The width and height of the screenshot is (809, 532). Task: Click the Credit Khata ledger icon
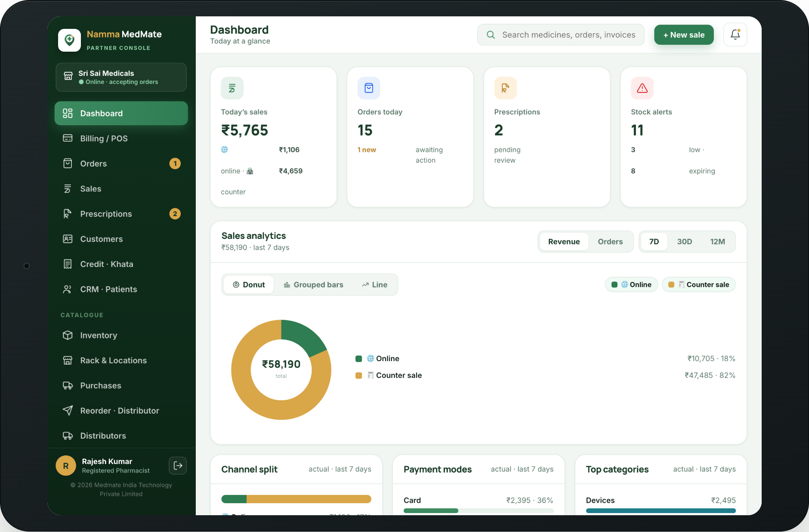(68, 264)
